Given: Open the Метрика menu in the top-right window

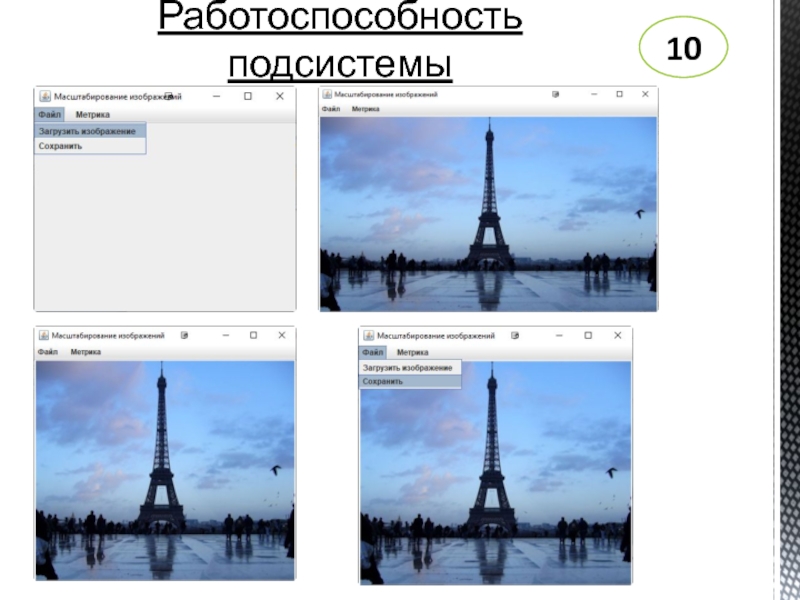Looking at the screenshot, I should (365, 108).
